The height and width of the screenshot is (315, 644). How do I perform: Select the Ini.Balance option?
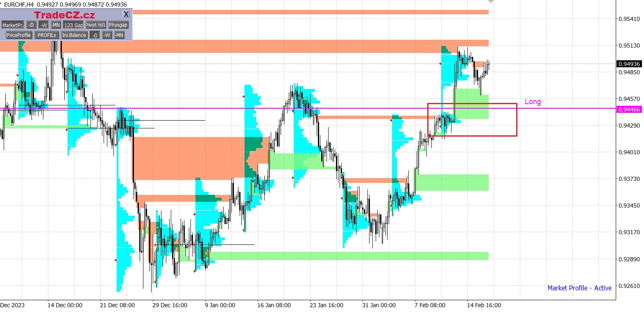pyautogui.click(x=74, y=35)
